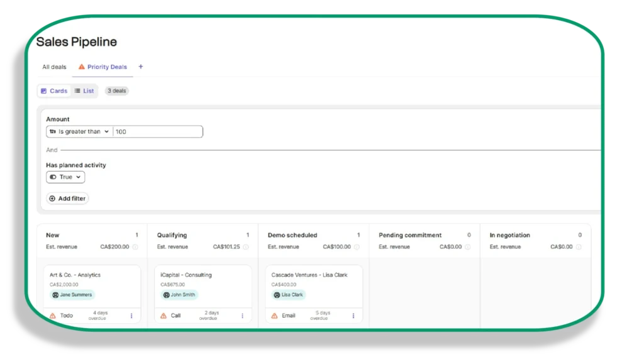
Task: Click the Add filter button
Action: tap(67, 199)
